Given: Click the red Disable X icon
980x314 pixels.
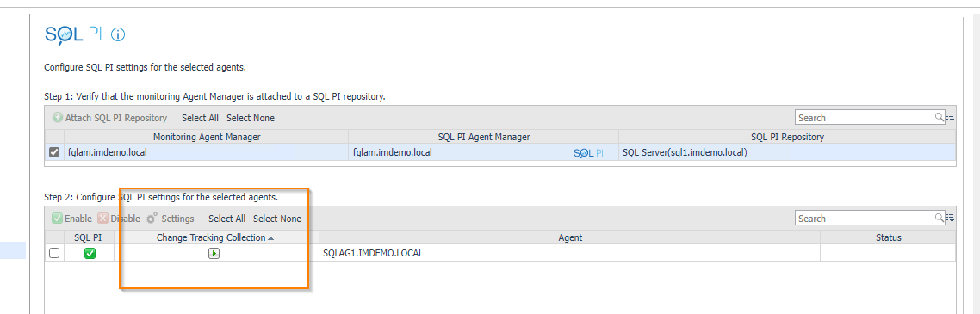Looking at the screenshot, I should (x=103, y=219).
